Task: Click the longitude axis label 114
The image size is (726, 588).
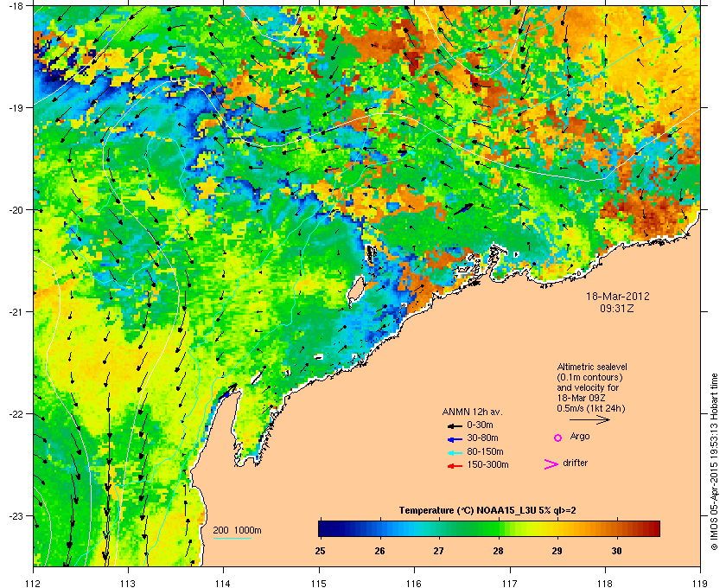Action: point(223,584)
